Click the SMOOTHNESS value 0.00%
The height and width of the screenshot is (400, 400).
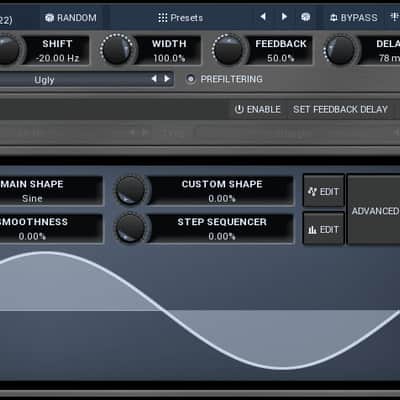point(32,236)
